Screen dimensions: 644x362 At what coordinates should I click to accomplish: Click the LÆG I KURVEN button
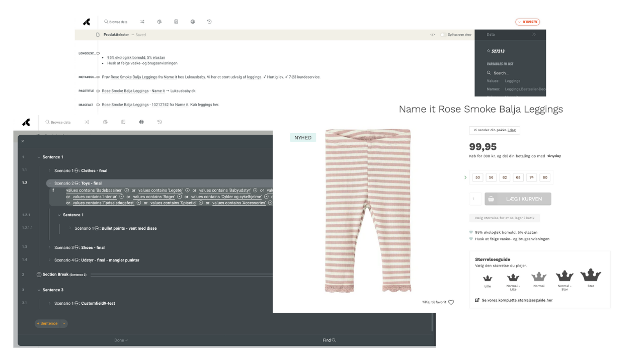(x=518, y=199)
